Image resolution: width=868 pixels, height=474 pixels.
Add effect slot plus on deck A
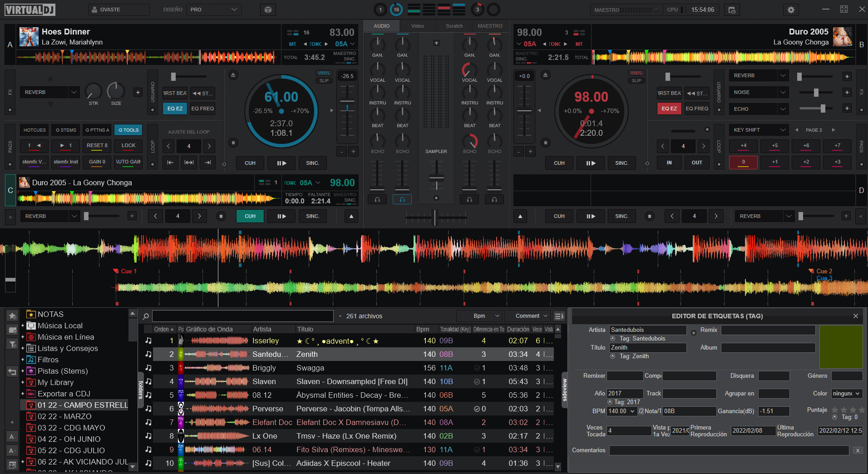[138, 93]
